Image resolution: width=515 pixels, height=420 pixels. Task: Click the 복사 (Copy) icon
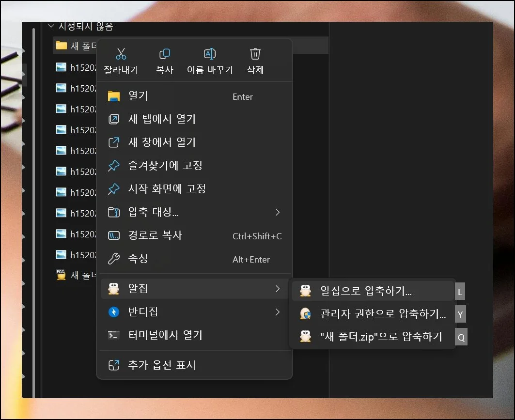[x=164, y=53]
